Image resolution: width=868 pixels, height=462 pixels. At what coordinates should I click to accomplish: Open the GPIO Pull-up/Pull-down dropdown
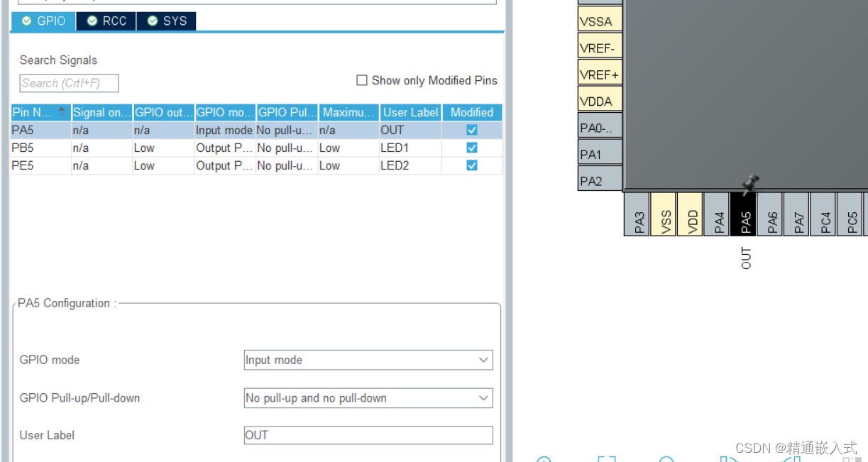tap(368, 398)
